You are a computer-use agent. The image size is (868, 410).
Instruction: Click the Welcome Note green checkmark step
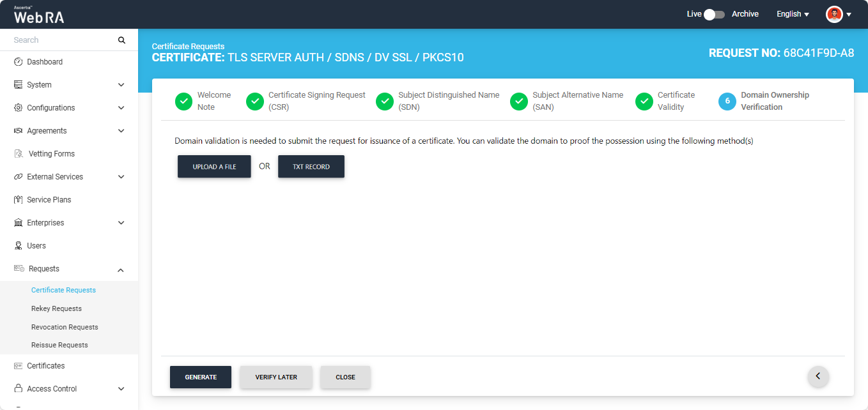pyautogui.click(x=183, y=101)
